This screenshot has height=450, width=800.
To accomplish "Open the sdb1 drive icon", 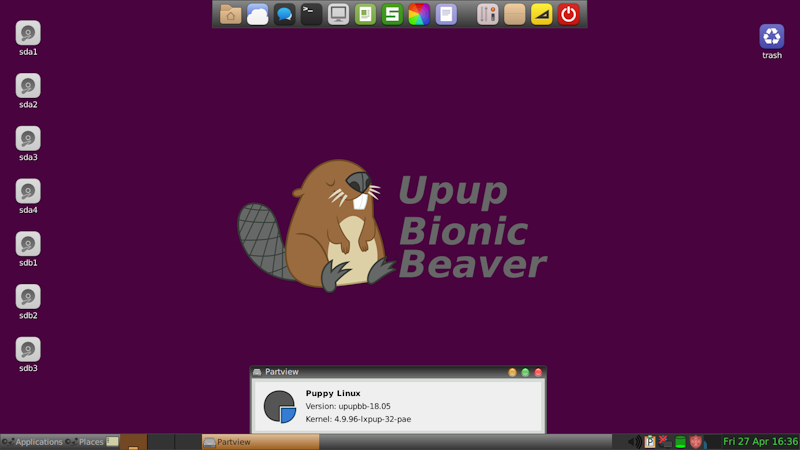I will [x=28, y=248].
